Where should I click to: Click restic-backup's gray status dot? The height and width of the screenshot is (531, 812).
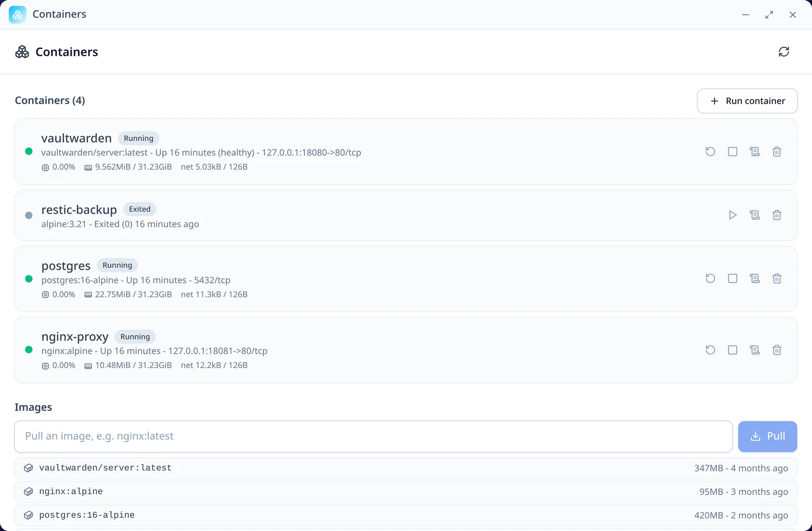29,215
